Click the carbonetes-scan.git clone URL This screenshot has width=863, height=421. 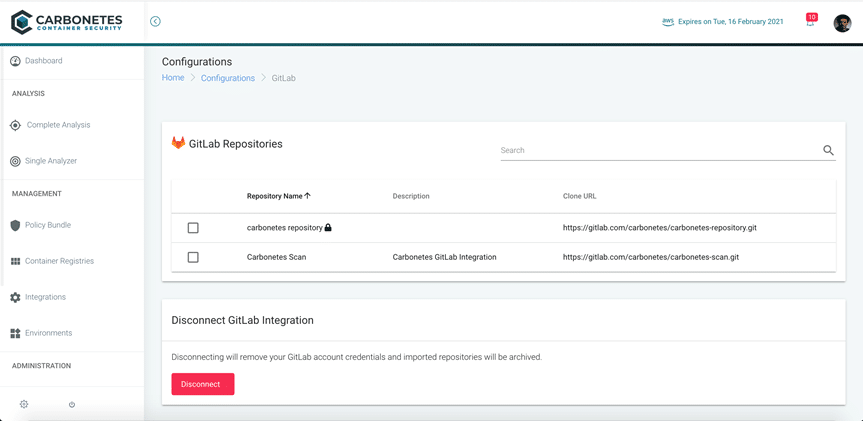point(651,257)
